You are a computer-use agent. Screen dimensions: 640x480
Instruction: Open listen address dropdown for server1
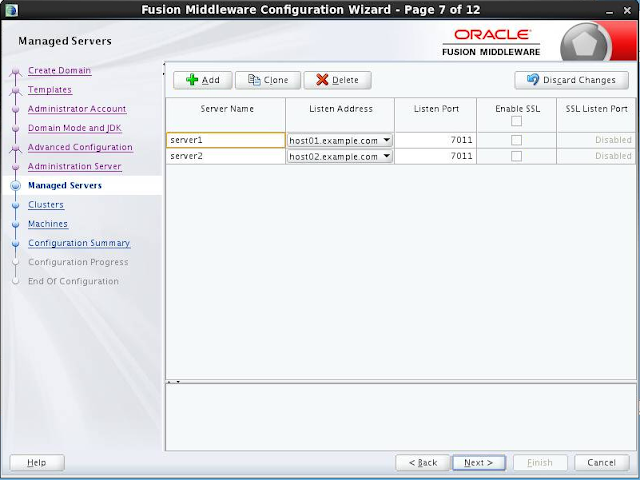click(387, 140)
